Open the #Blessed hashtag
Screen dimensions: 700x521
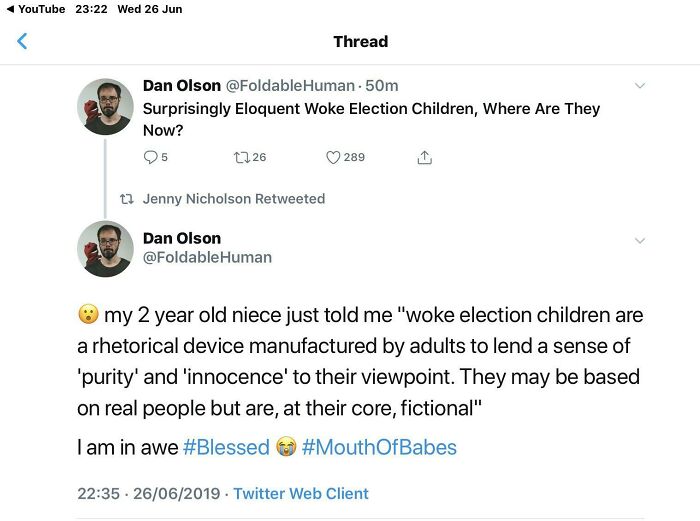coord(226,447)
